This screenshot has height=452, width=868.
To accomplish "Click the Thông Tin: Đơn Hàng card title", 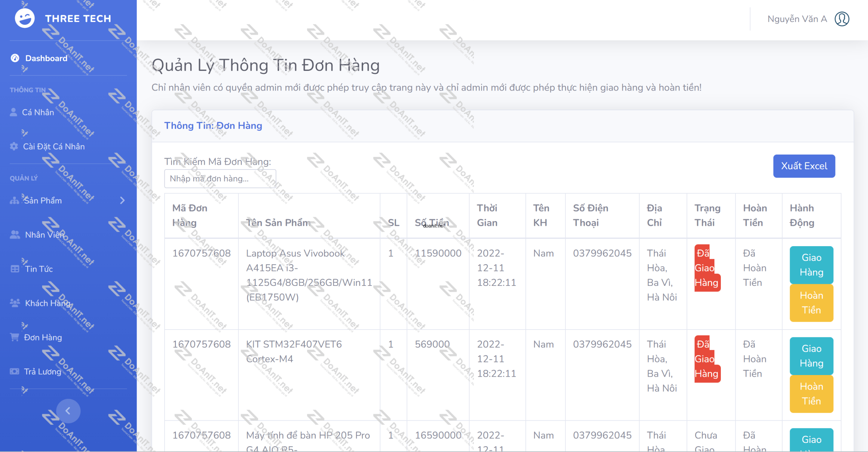I will [x=213, y=126].
